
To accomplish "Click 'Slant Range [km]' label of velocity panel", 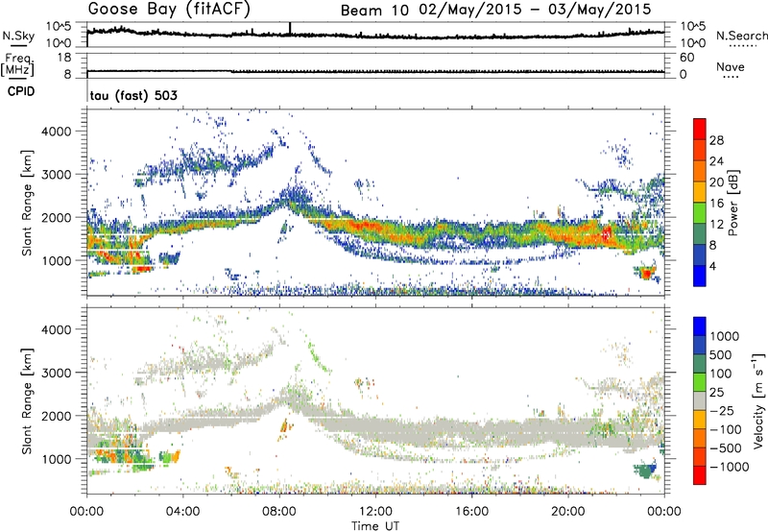I will 27,400.
